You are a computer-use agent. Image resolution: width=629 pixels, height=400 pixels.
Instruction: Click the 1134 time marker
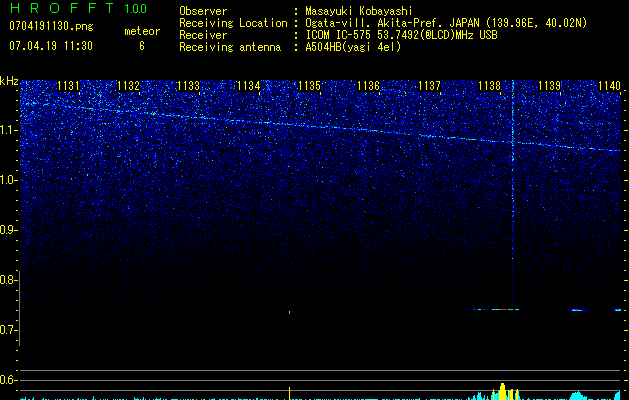point(249,85)
